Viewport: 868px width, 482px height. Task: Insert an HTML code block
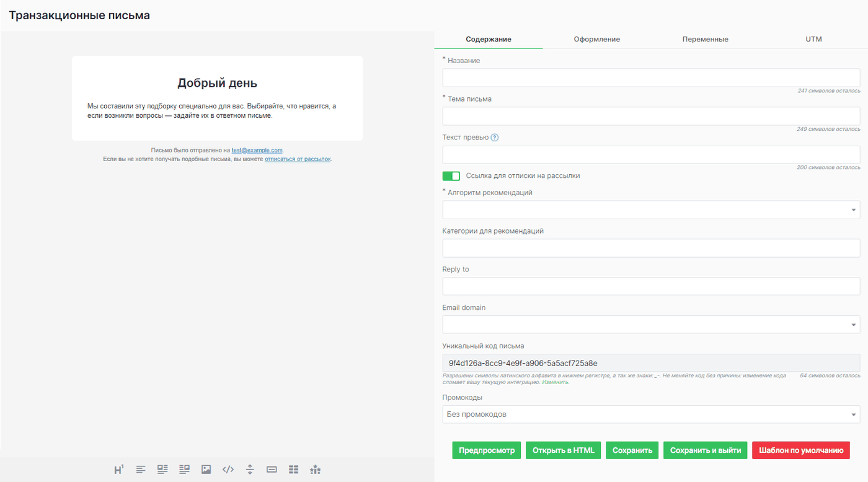[x=228, y=470]
